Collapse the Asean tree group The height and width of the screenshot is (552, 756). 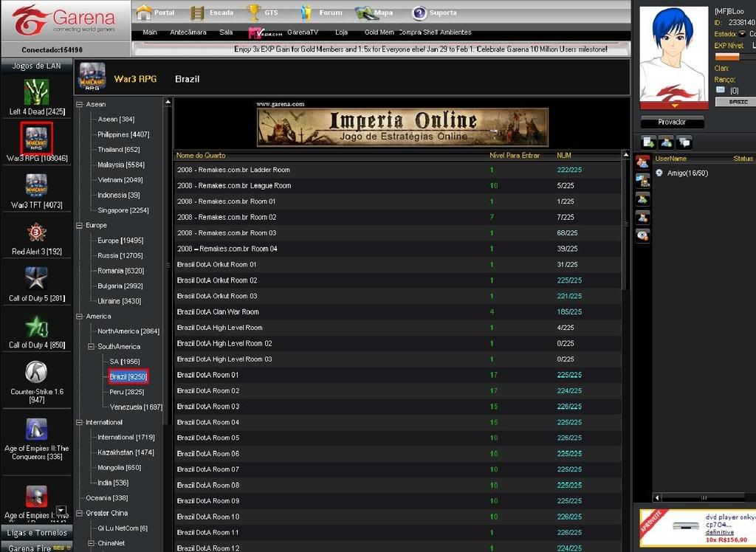pyautogui.click(x=80, y=105)
